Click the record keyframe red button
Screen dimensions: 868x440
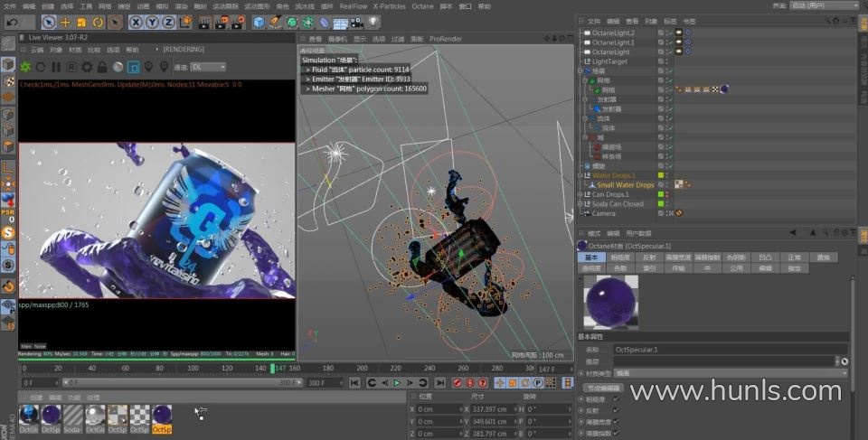458,382
